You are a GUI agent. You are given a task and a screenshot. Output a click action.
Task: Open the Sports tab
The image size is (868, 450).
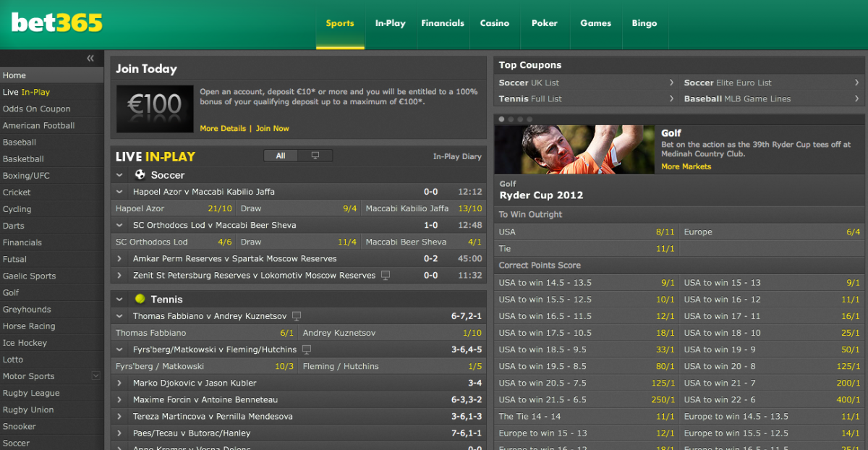point(340,24)
